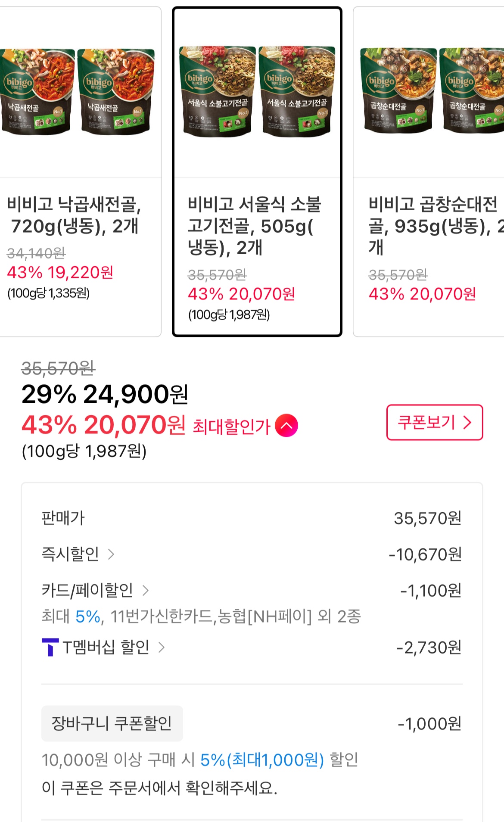
Task: Tap 최대할인가 label text
Action: pyautogui.click(x=231, y=427)
